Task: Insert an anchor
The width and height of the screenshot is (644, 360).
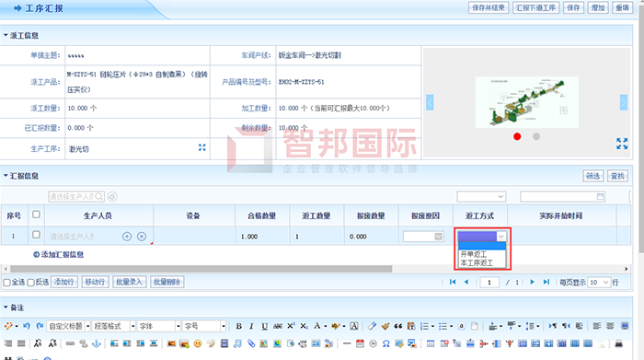Action: pos(97,343)
